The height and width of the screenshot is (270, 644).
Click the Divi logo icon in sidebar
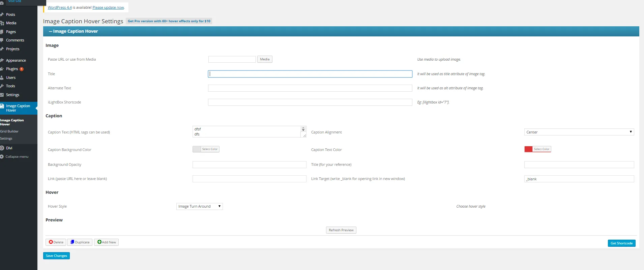coord(2,148)
